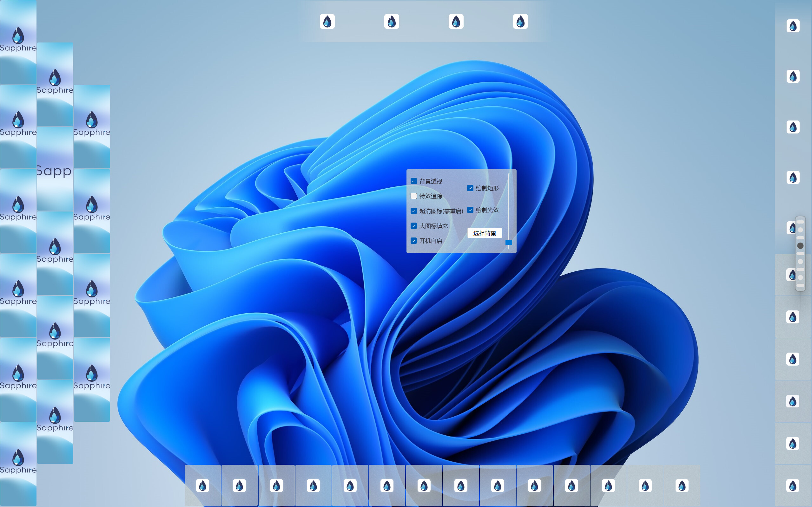
Task: Click the 选择背景 button
Action: coord(485,233)
